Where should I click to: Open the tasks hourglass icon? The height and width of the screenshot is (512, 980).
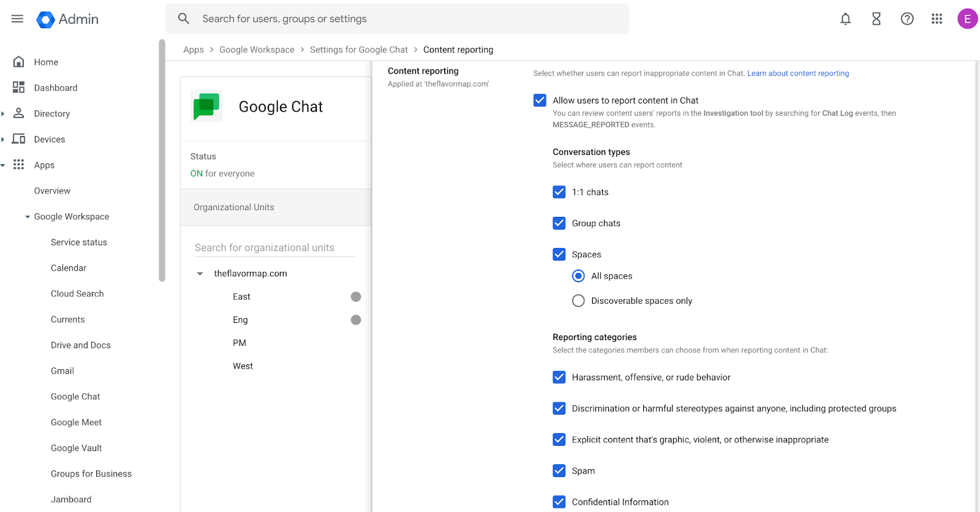876,19
